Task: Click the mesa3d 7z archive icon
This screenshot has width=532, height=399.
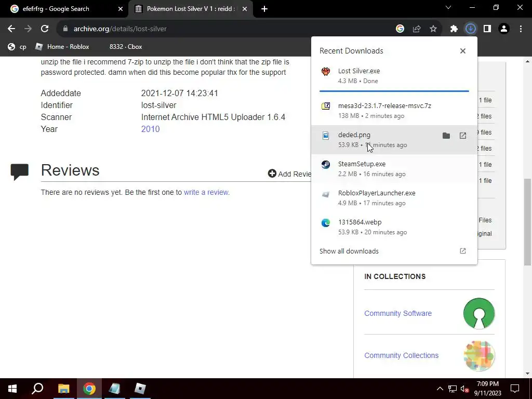Action: point(326,106)
